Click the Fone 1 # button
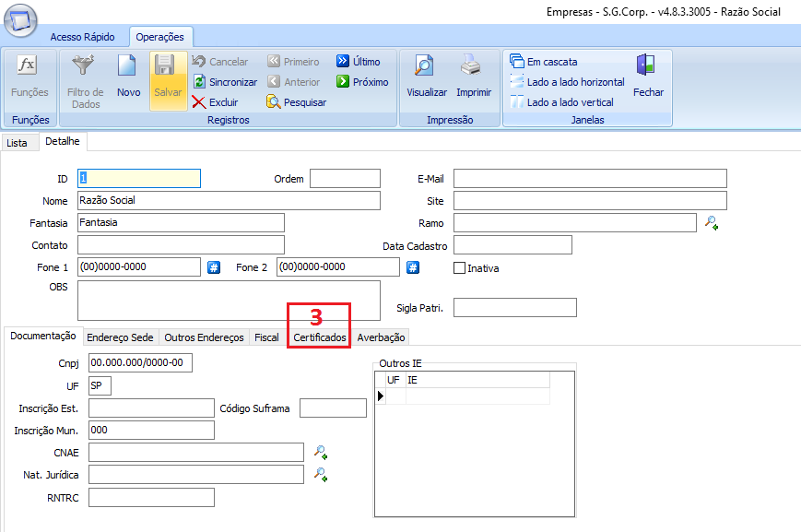The width and height of the screenshot is (801, 532). 214,267
